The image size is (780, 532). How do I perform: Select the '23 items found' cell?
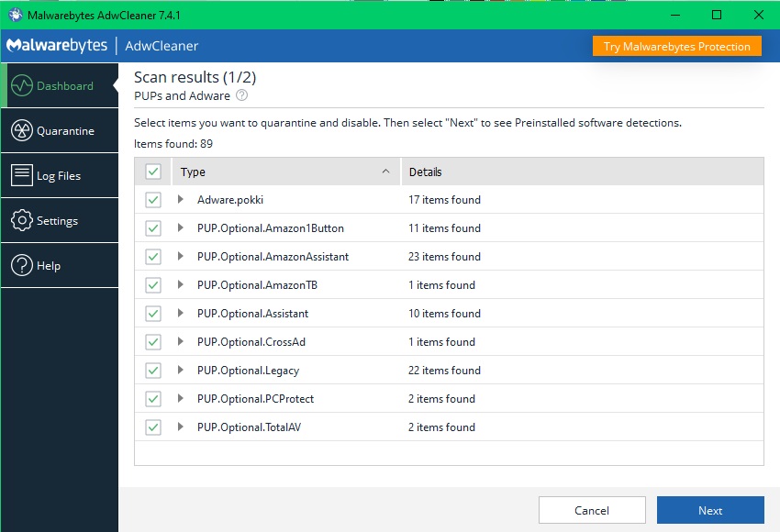pos(445,257)
